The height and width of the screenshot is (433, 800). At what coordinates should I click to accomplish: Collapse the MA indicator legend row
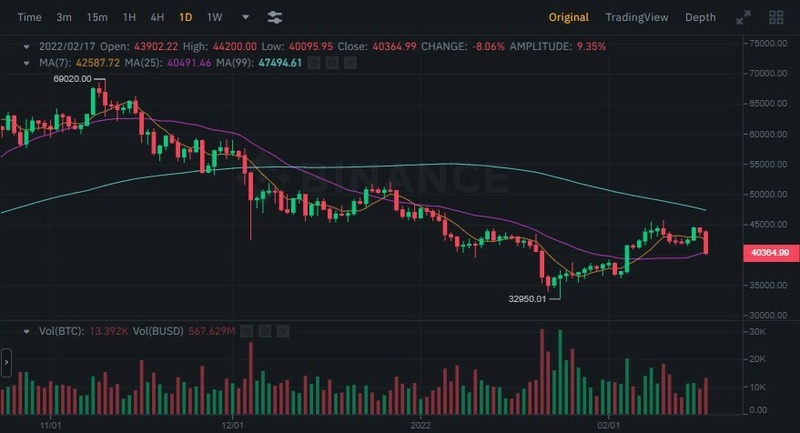pos(28,62)
